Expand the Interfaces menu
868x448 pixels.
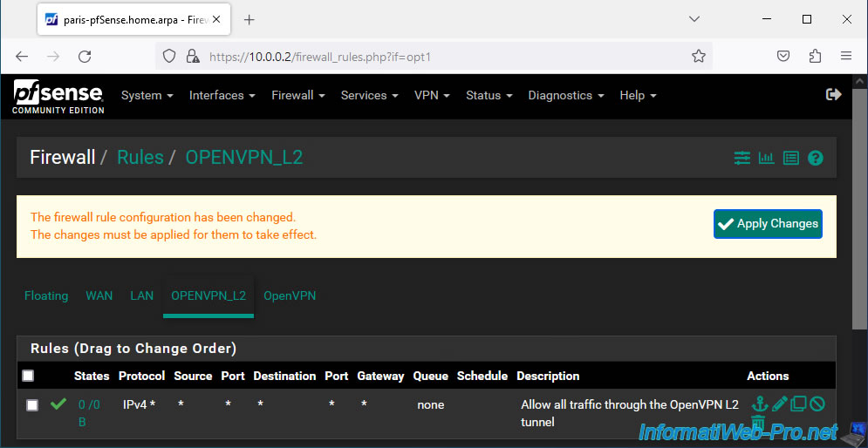(x=222, y=95)
